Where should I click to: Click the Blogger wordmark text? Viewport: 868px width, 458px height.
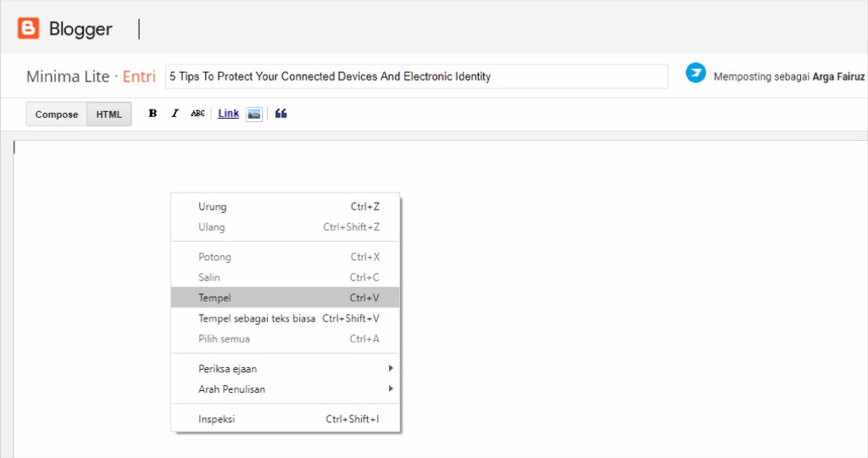point(81,29)
